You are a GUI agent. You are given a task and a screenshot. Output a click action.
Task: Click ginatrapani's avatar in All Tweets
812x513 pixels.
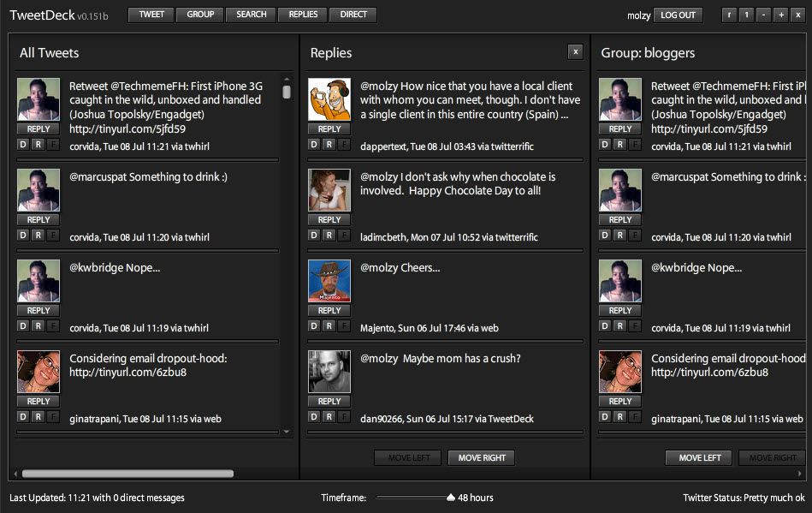39,372
